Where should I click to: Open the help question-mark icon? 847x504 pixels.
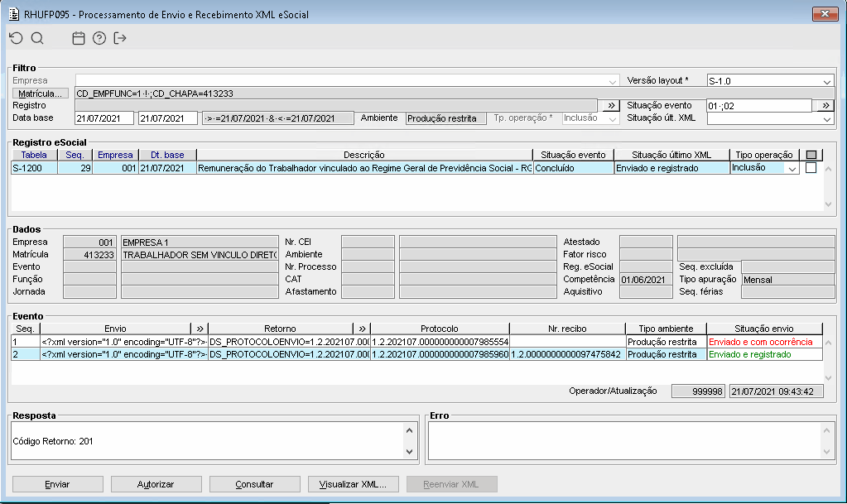tap(99, 38)
